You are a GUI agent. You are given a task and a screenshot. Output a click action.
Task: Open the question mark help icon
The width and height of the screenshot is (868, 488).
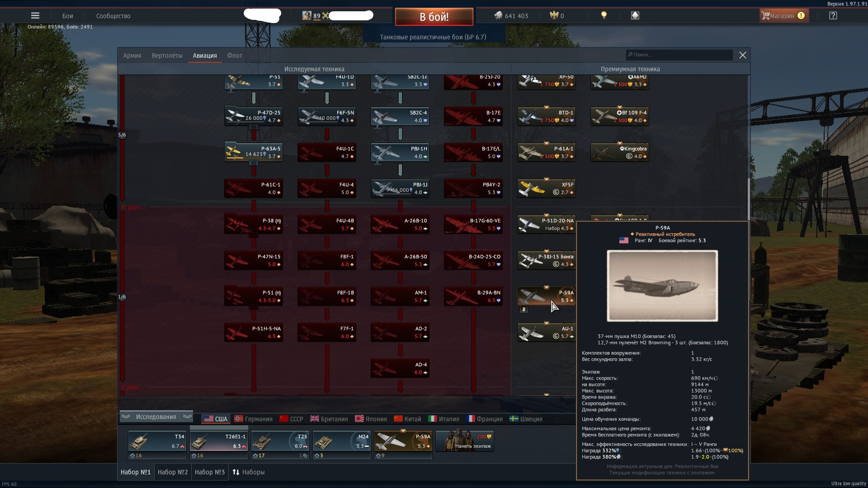(833, 15)
